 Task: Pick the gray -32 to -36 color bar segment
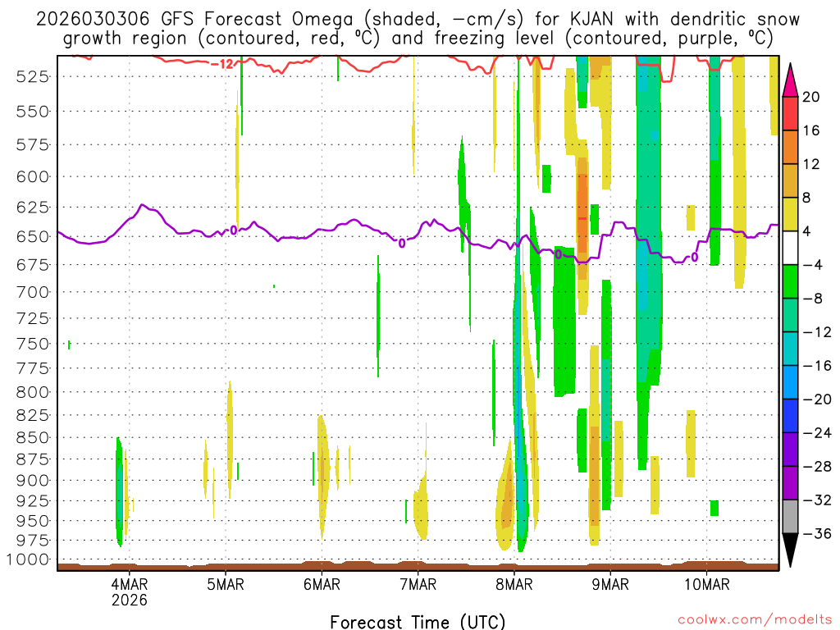[790, 517]
